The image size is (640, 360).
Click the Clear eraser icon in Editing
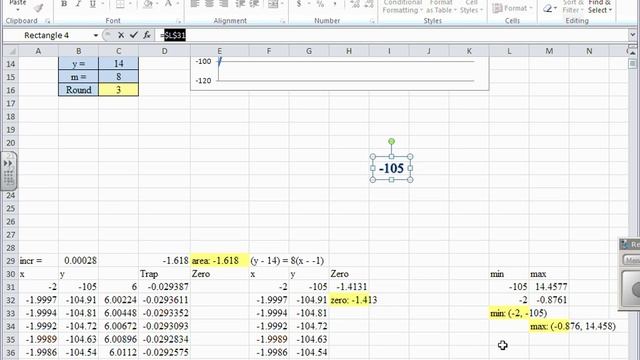(x=548, y=8)
